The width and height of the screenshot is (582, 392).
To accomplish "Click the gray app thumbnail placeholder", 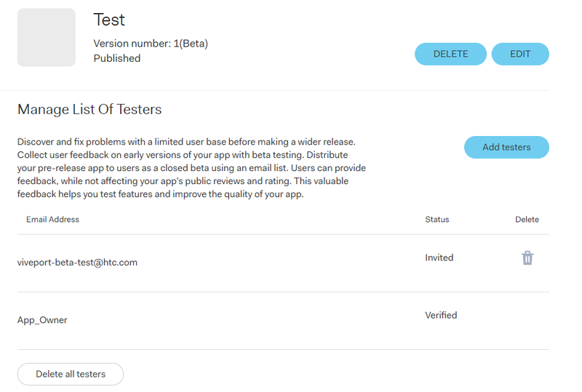I will [x=47, y=38].
